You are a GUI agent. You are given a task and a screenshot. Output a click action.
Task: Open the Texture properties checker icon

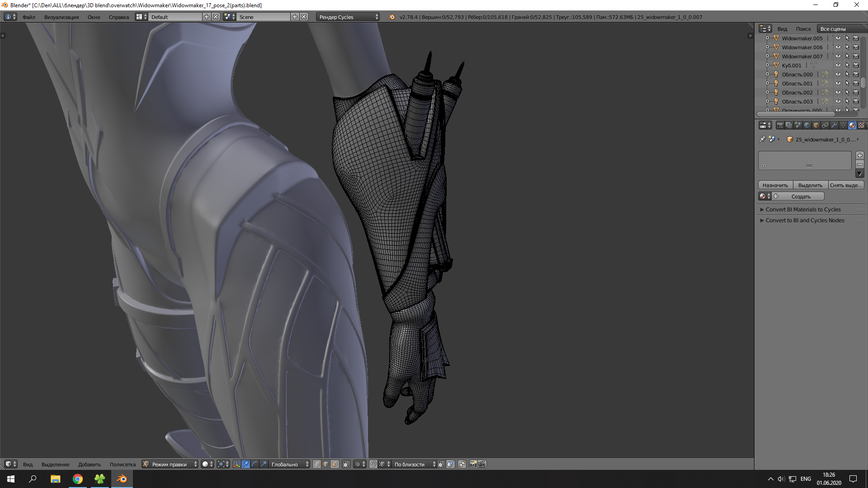pos(861,125)
